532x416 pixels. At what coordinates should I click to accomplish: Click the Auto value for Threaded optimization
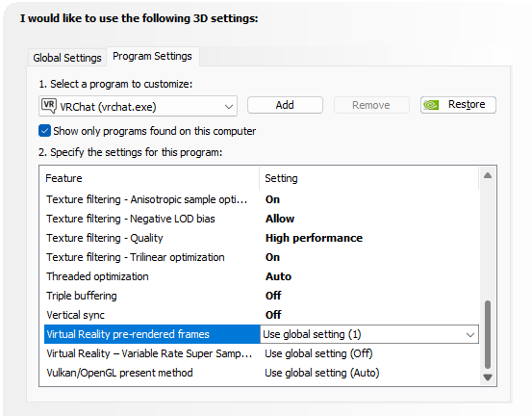278,276
